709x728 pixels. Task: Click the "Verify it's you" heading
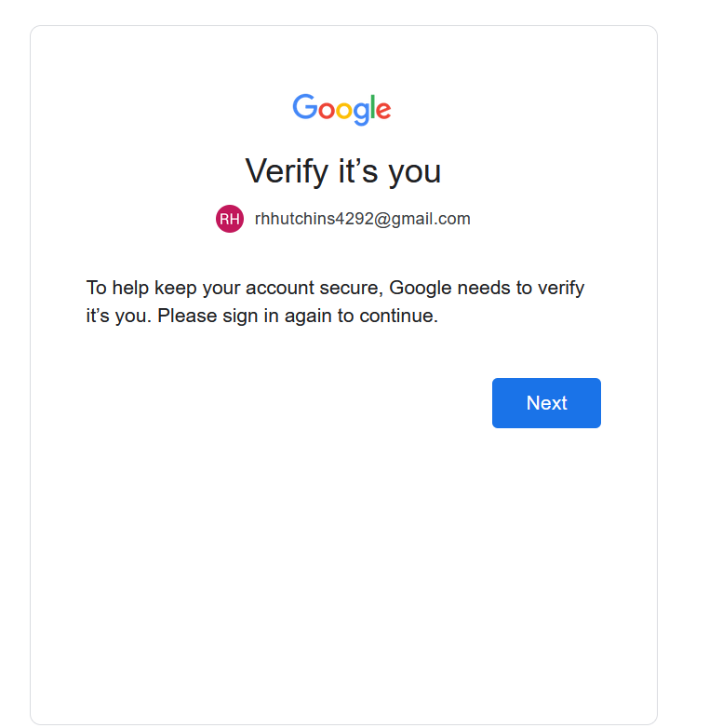pos(343,171)
